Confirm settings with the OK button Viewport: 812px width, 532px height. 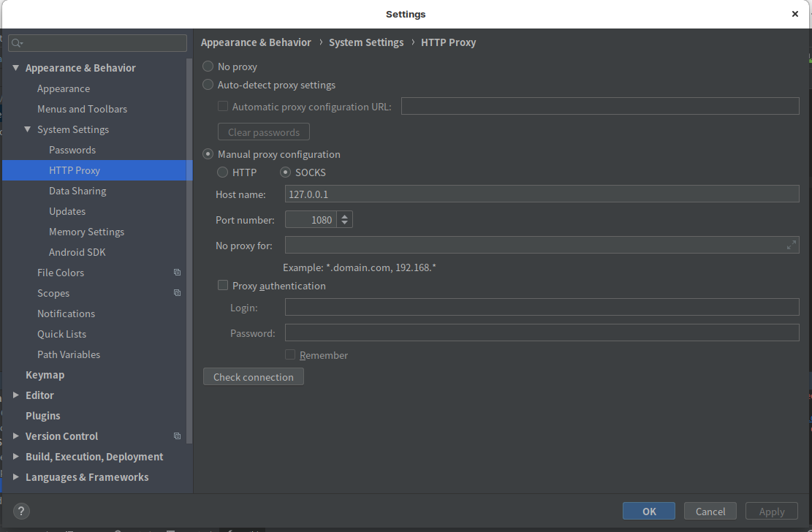(649, 512)
